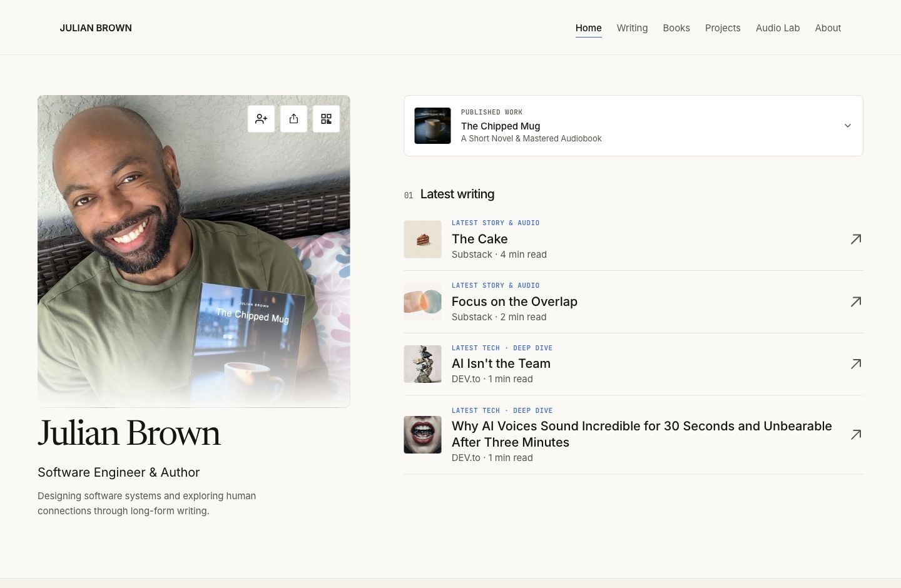Image resolution: width=901 pixels, height=588 pixels.
Task: Click the 'Designing software systems' bio text
Action: tap(147, 504)
